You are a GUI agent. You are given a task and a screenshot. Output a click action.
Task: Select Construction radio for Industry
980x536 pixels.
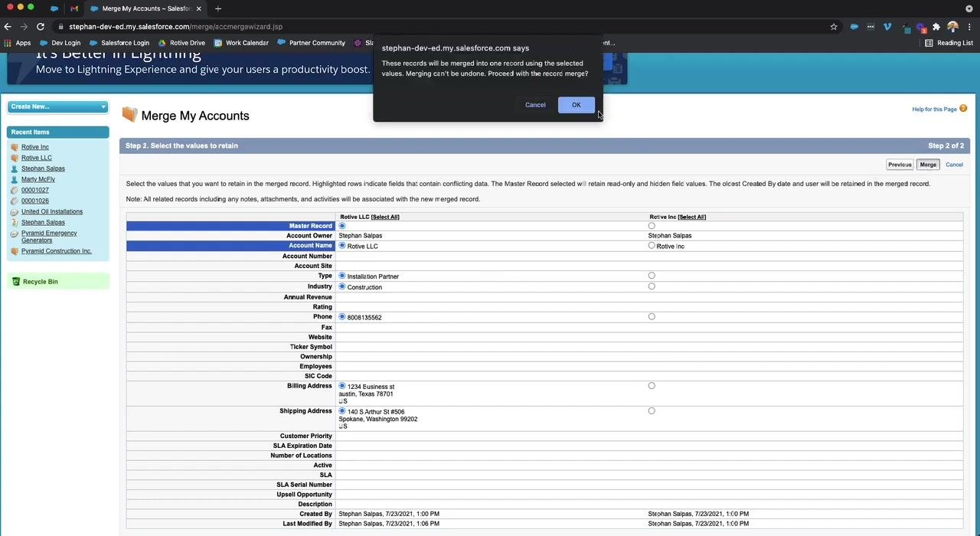[x=342, y=286]
